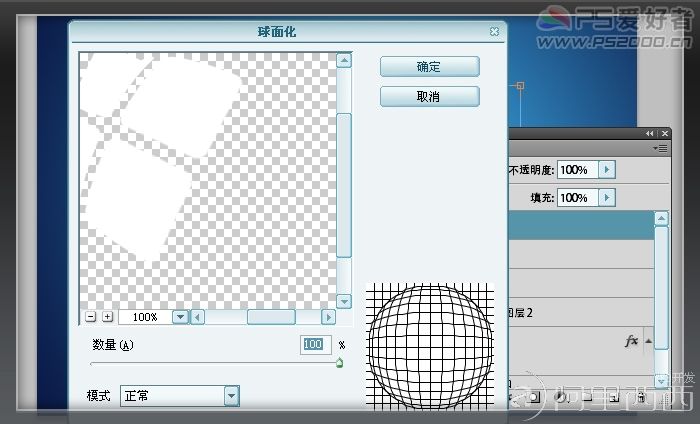Image resolution: width=700 pixels, height=424 pixels.
Task: Click the 确定 button
Action: pos(429,67)
